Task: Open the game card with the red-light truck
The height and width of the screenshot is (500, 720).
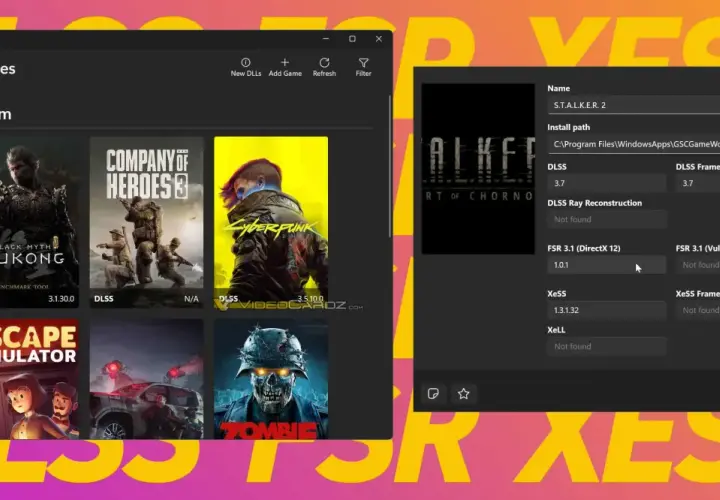Action: pyautogui.click(x=146, y=379)
